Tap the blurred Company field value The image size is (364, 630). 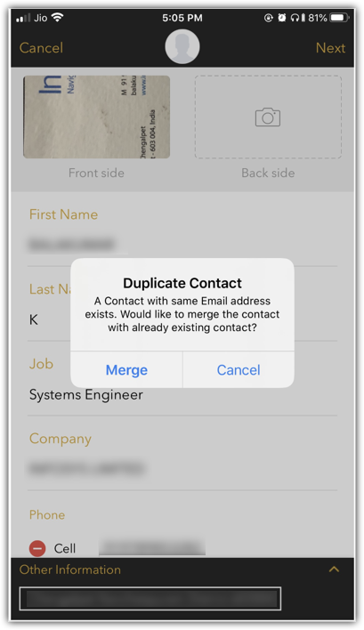86,468
